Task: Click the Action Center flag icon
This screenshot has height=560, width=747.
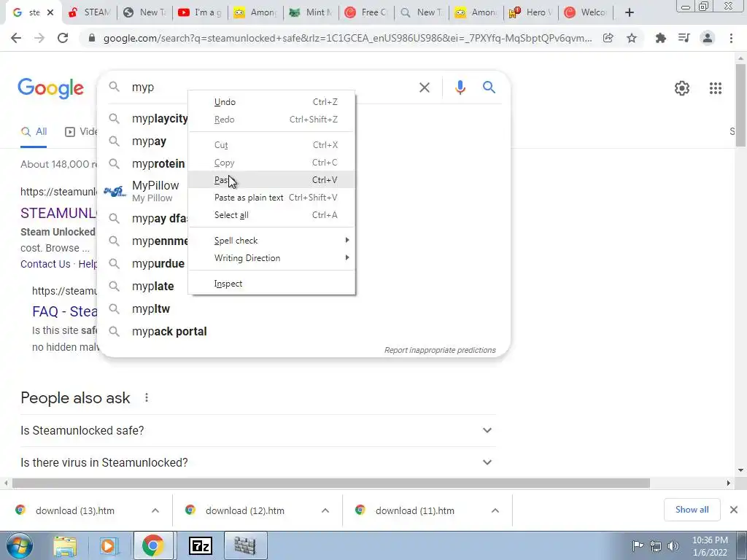Action: [638, 545]
